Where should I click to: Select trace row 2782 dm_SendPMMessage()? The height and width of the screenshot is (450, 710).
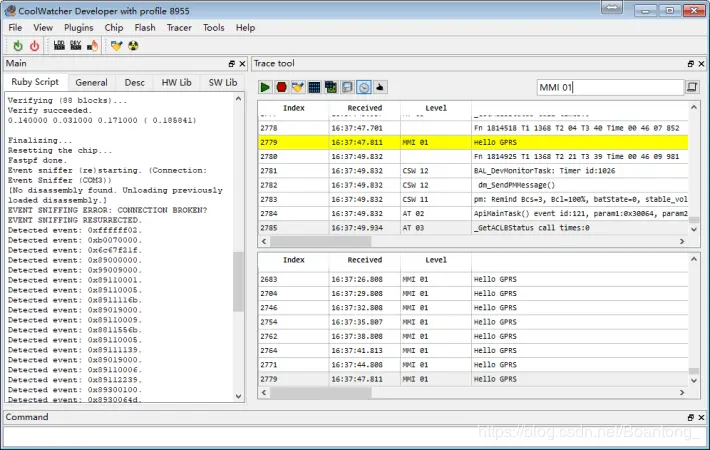[473, 185]
